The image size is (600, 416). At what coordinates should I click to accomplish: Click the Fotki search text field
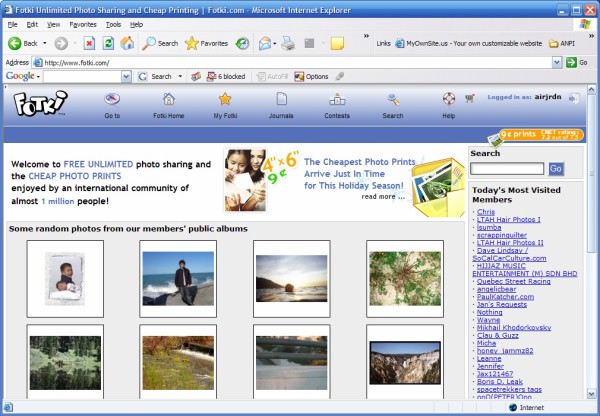[x=507, y=169]
